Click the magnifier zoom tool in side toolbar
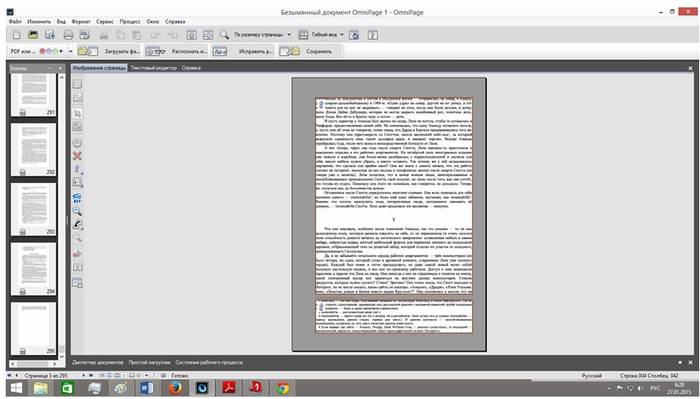The width and height of the screenshot is (700, 399). 77,211
